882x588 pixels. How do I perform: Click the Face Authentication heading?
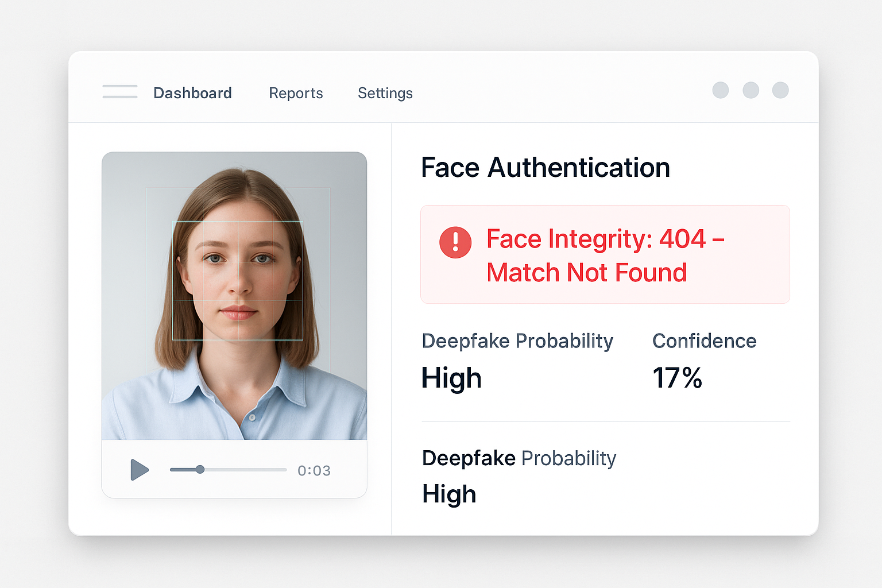click(545, 168)
